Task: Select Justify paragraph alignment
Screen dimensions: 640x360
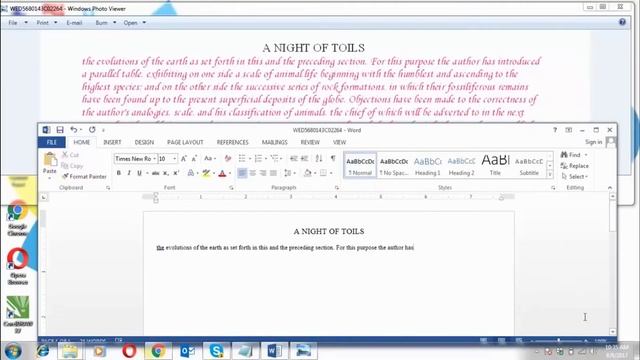Action: coord(273,173)
